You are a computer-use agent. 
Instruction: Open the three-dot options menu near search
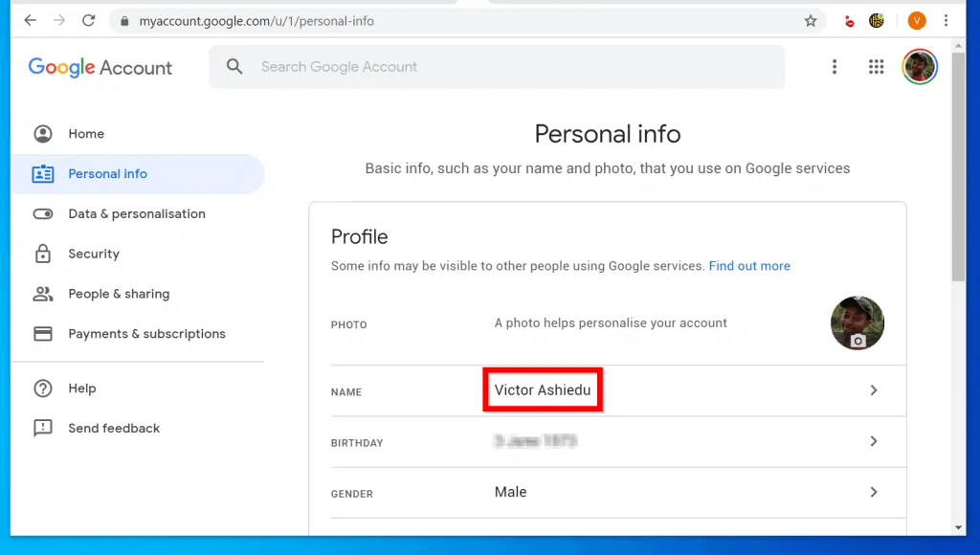tap(835, 67)
